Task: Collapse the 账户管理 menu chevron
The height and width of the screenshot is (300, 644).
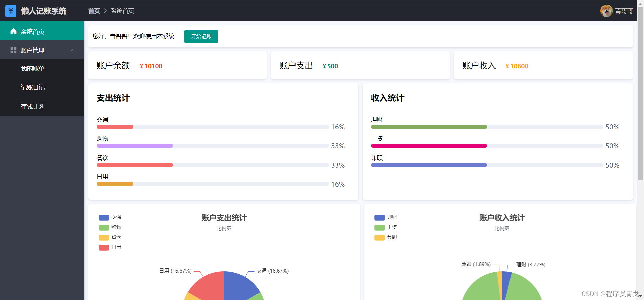Action: (x=73, y=50)
